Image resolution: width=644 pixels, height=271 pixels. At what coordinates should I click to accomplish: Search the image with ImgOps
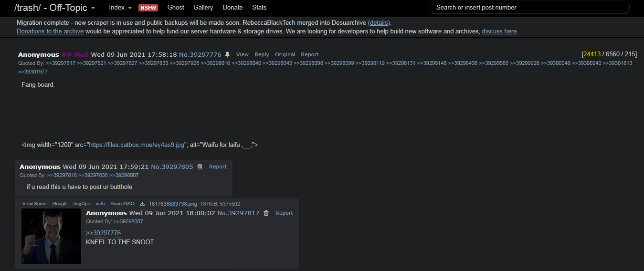[x=82, y=204]
